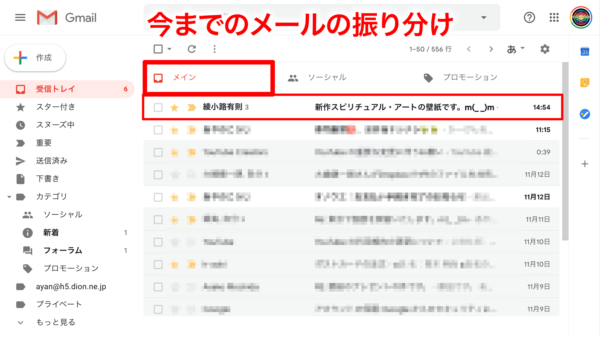Viewport: 600px width, 364px height.
Task: Switch to the ソーシャル tab
Action: 327,77
